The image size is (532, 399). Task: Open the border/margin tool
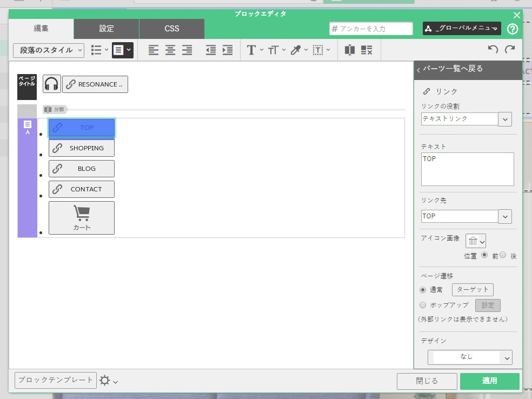tap(318, 50)
